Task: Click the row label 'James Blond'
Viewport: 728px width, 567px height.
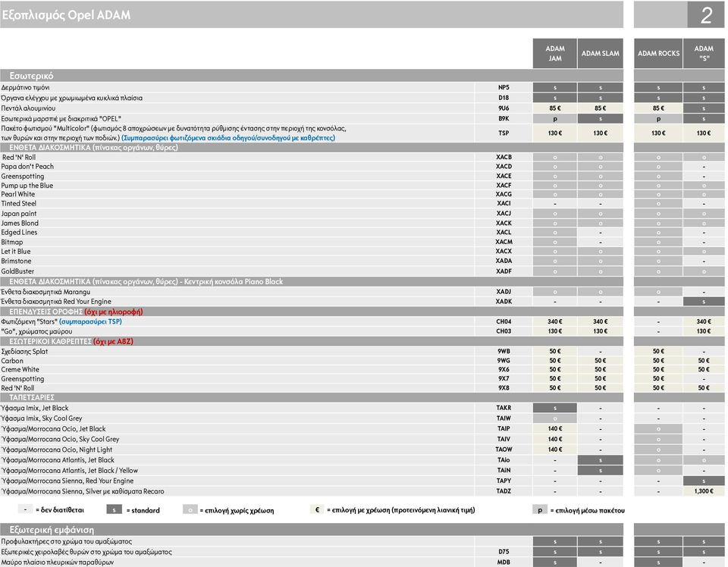Action: [x=20, y=223]
